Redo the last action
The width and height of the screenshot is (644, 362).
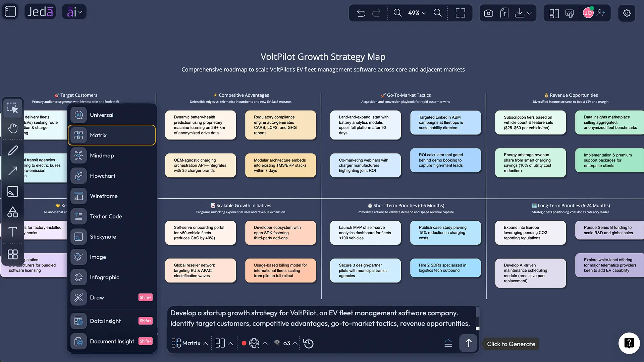(376, 13)
